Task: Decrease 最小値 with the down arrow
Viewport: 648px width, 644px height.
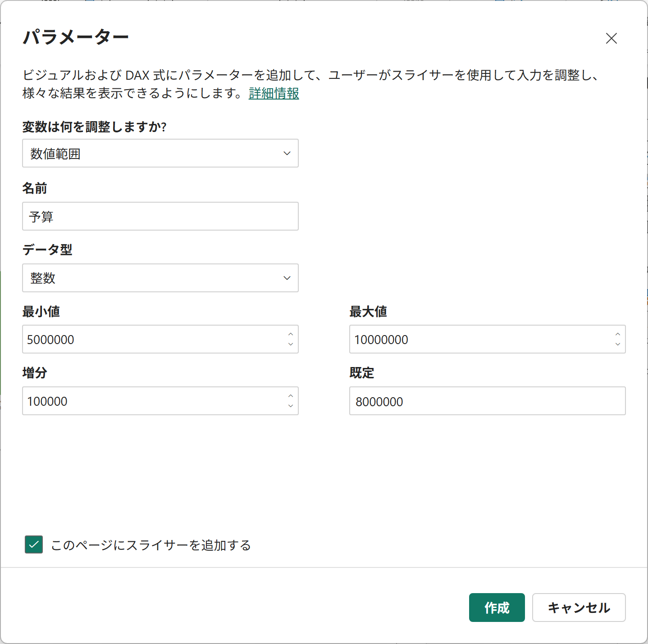Action: (291, 345)
